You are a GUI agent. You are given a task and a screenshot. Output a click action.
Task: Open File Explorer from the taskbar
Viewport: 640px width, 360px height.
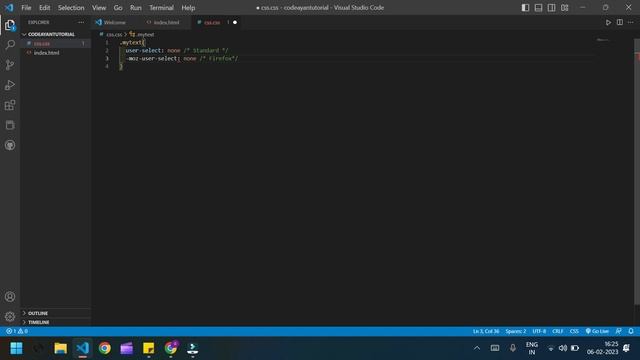[60, 348]
